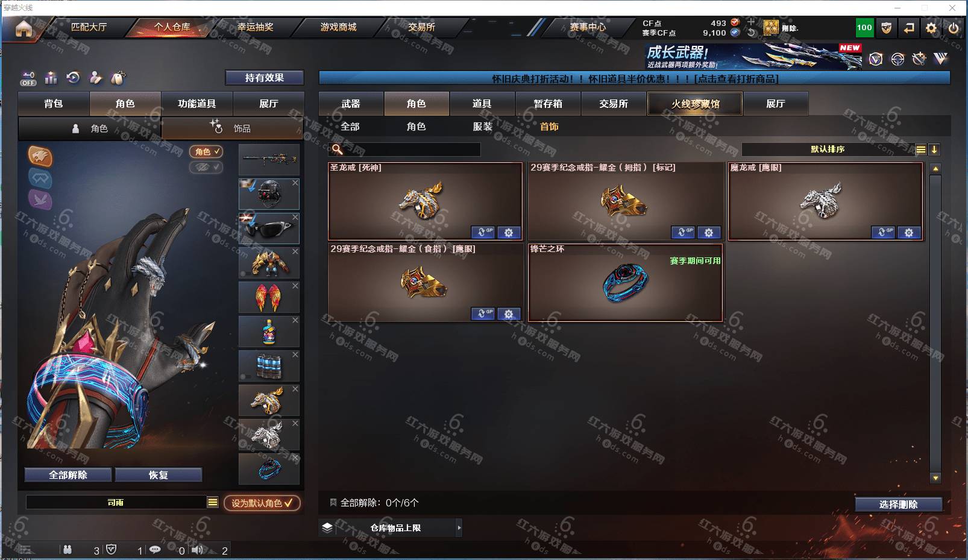The image size is (968, 560).
Task: Open the 幸运抽奖 menu
Action: [255, 27]
